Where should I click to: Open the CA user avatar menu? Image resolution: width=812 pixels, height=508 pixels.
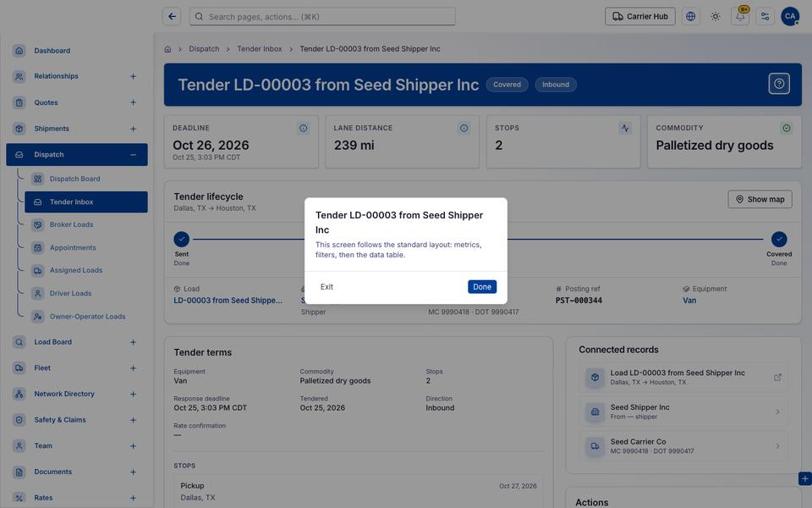[x=790, y=17]
